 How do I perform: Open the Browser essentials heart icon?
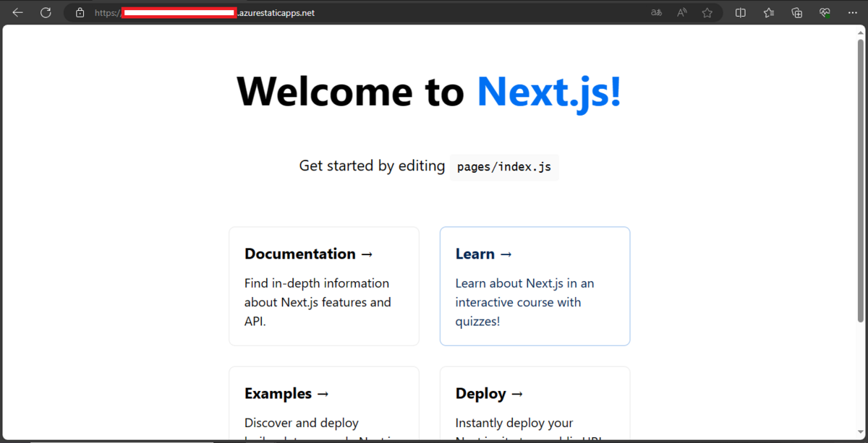pos(825,12)
